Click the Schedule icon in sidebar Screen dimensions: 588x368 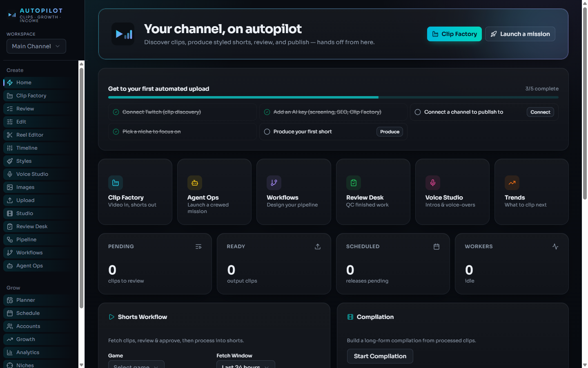(10, 313)
